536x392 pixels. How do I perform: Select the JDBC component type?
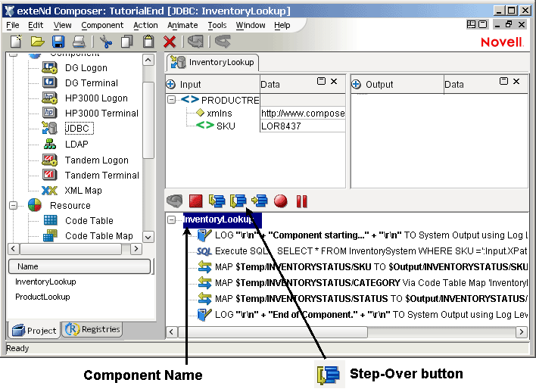[x=79, y=128]
